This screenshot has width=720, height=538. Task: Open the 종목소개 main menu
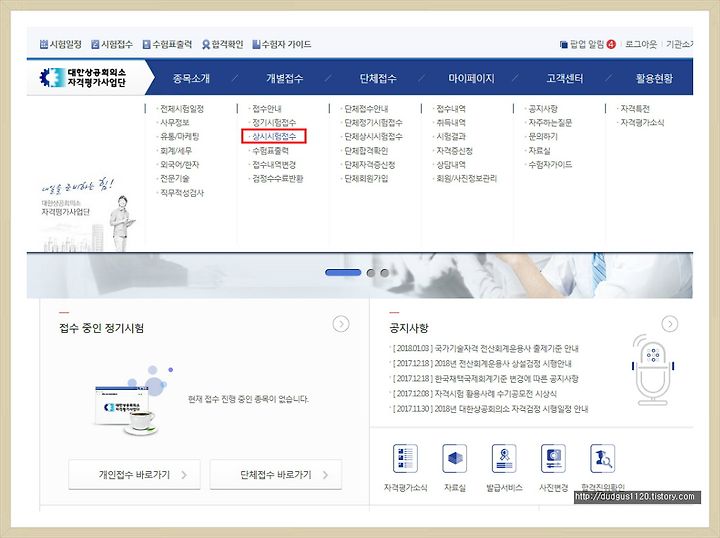coord(191,78)
